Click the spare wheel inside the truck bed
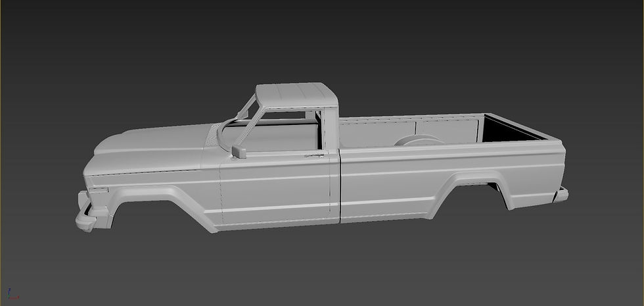 tap(418, 140)
